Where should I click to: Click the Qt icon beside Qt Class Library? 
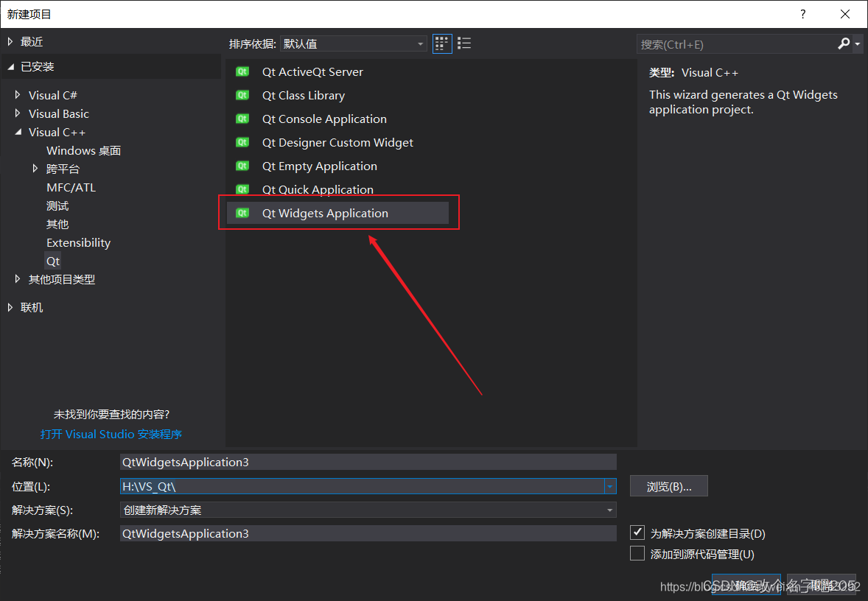point(242,95)
